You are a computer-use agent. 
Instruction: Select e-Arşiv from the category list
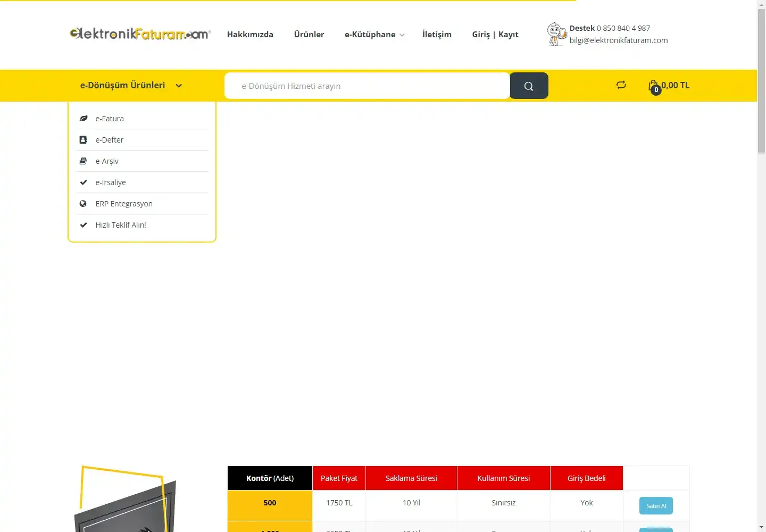coord(107,161)
